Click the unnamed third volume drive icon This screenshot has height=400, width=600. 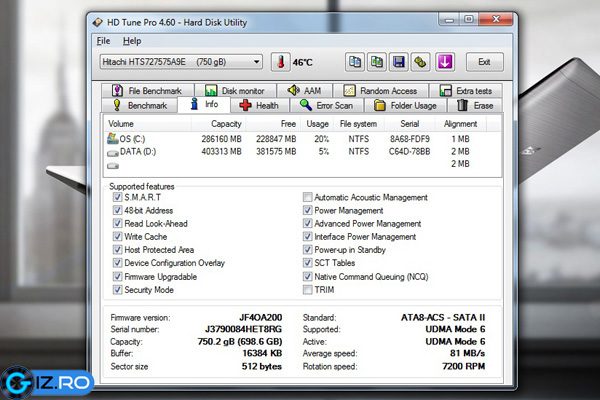click(112, 166)
